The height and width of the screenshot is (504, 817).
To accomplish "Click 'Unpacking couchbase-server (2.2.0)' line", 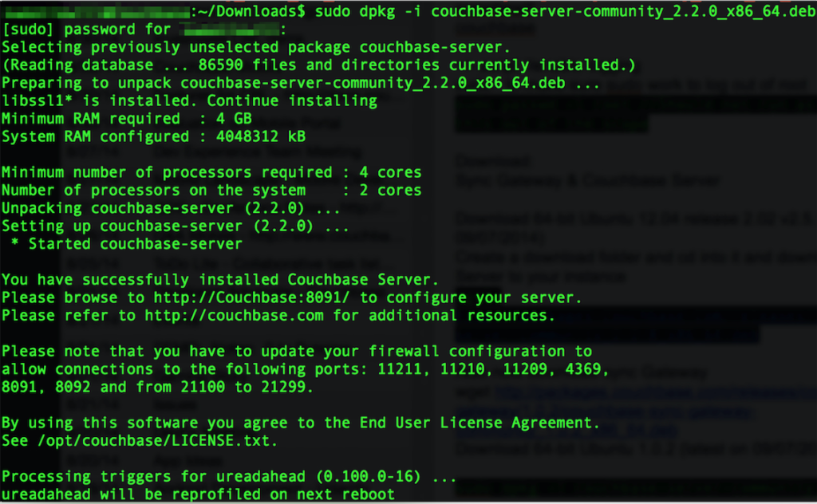I will pyautogui.click(x=171, y=208).
